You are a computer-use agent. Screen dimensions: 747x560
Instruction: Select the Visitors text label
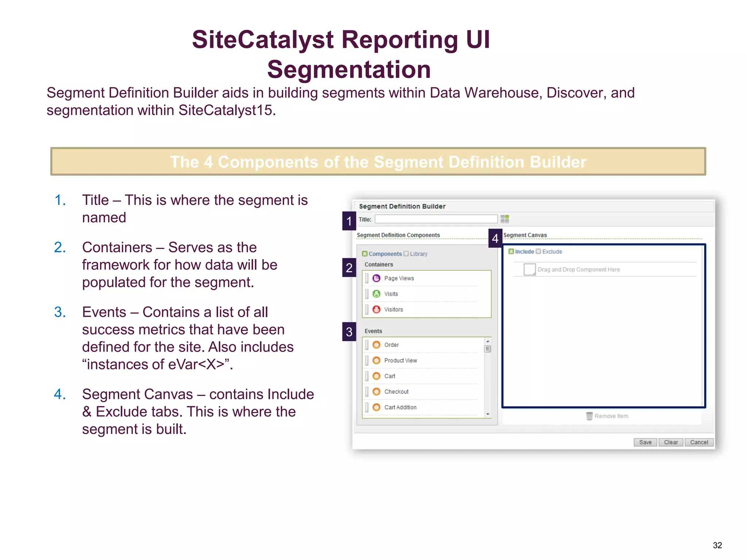tap(394, 310)
